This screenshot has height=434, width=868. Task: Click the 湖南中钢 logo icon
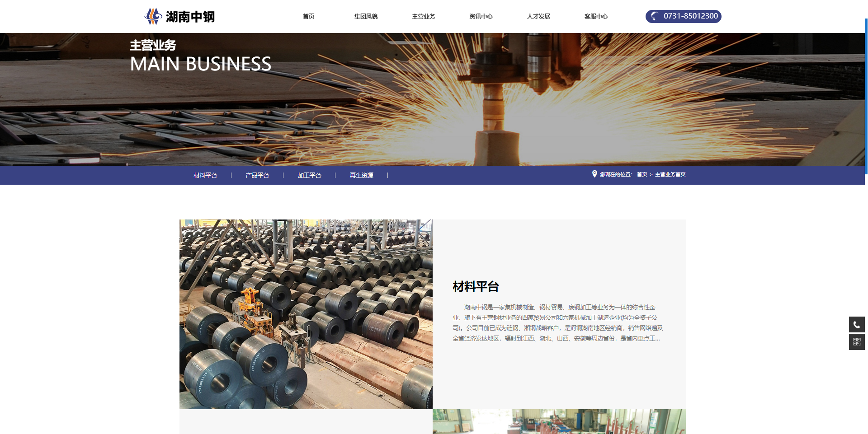[x=153, y=16]
